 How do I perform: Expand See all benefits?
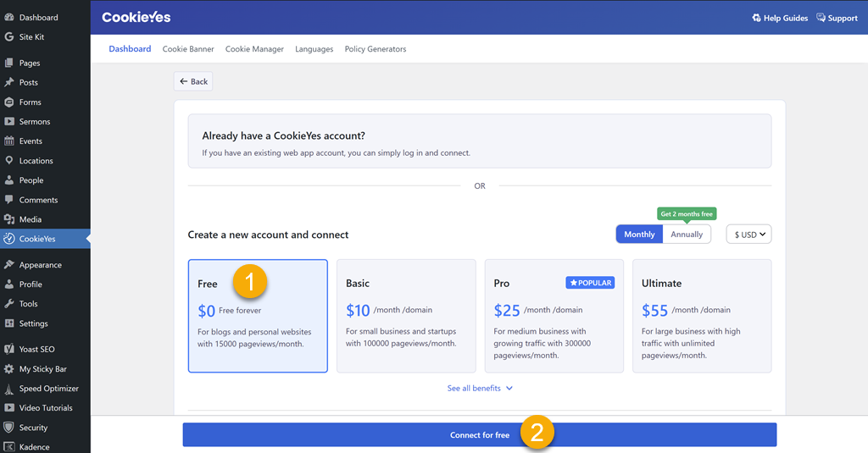pos(480,389)
